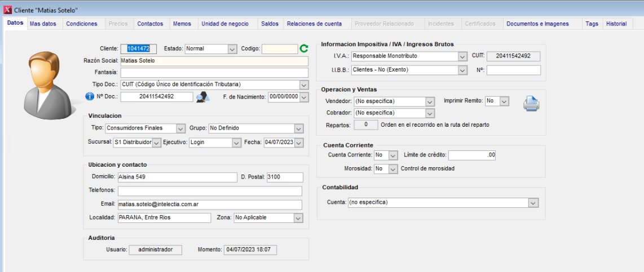Click the person search icon after document number
The image size is (644, 272).
(x=202, y=97)
